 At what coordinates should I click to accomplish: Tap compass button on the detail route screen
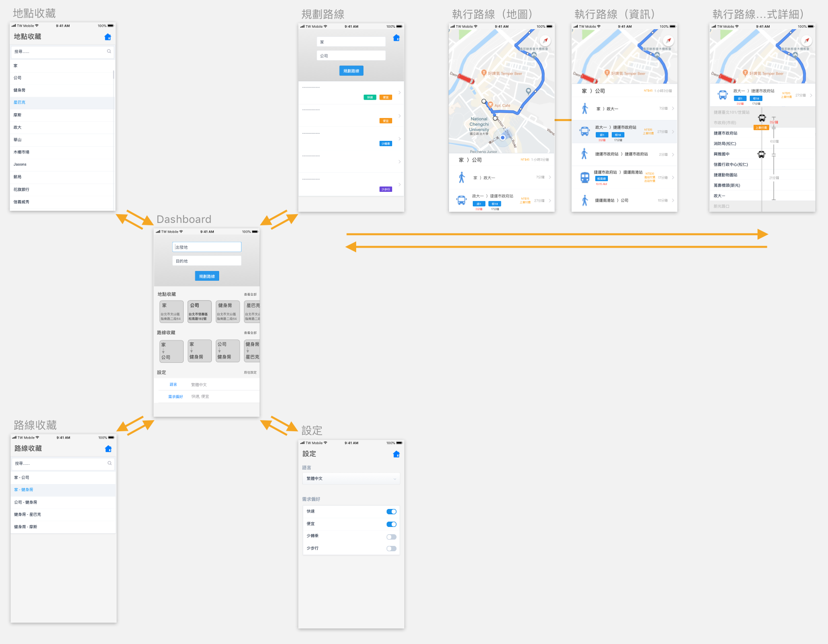[807, 40]
